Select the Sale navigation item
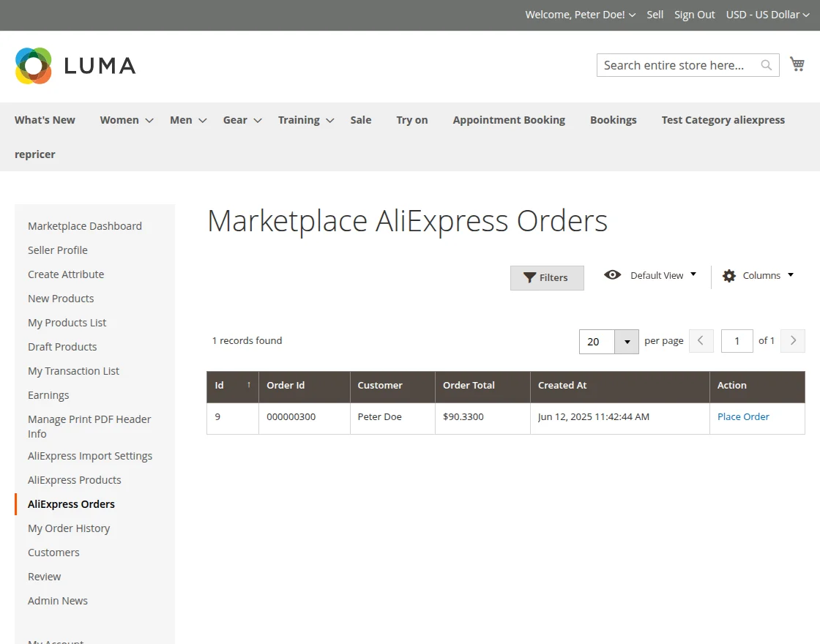Viewport: 820px width, 644px height. tap(360, 119)
